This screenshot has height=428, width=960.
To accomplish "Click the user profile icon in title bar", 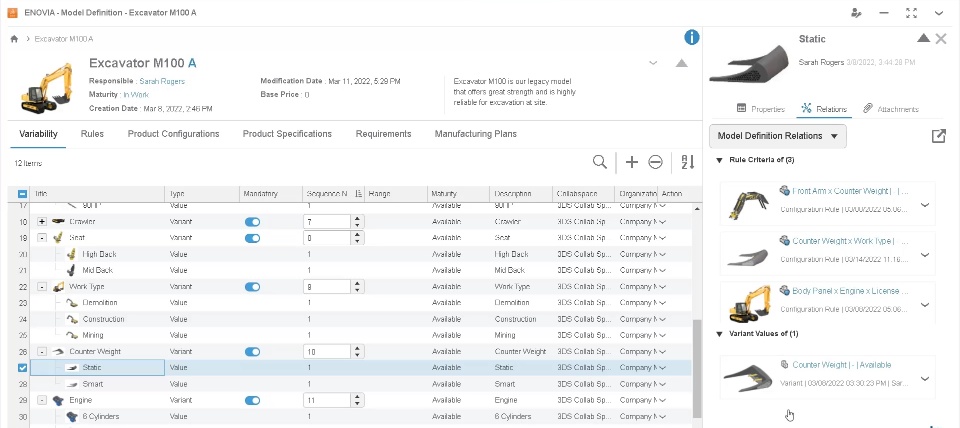I will coord(856,12).
